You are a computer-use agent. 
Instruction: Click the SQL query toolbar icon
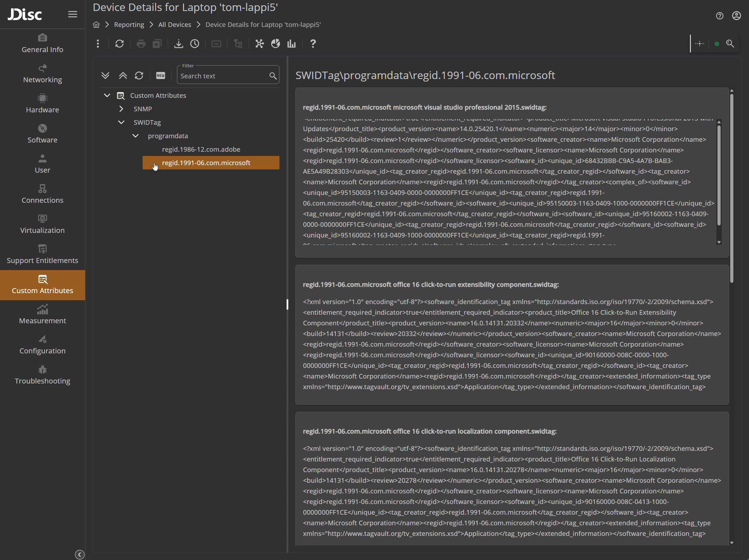(x=216, y=44)
